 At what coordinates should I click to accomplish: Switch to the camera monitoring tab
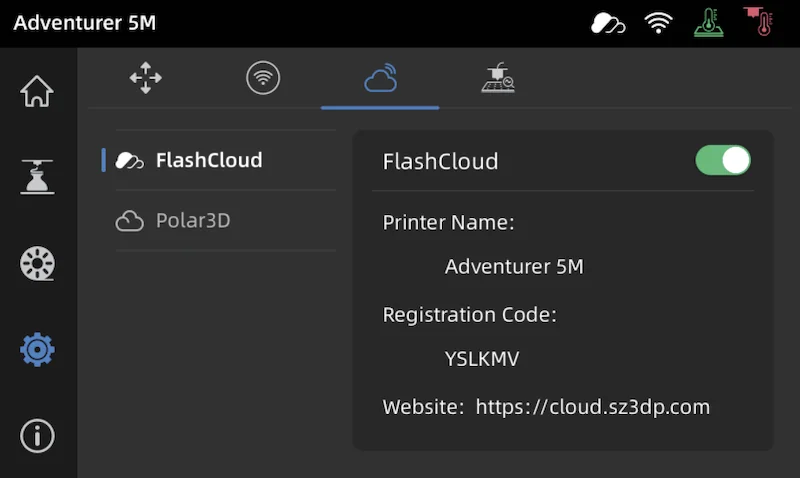coord(497,78)
